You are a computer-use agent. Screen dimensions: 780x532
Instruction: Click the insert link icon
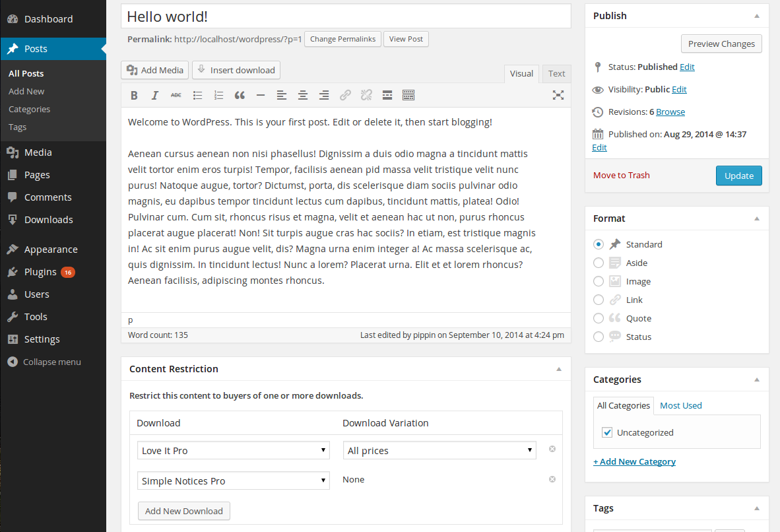[x=345, y=96]
